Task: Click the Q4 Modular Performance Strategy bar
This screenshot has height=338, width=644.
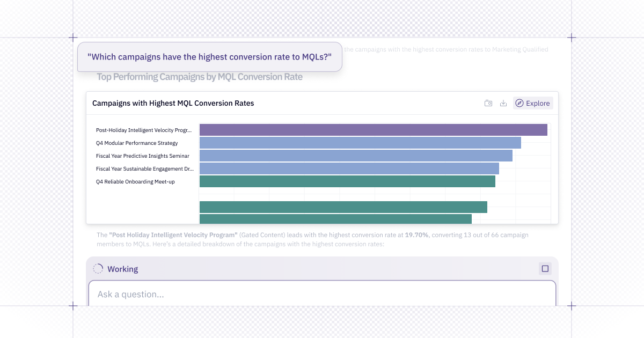Action: pyautogui.click(x=360, y=143)
